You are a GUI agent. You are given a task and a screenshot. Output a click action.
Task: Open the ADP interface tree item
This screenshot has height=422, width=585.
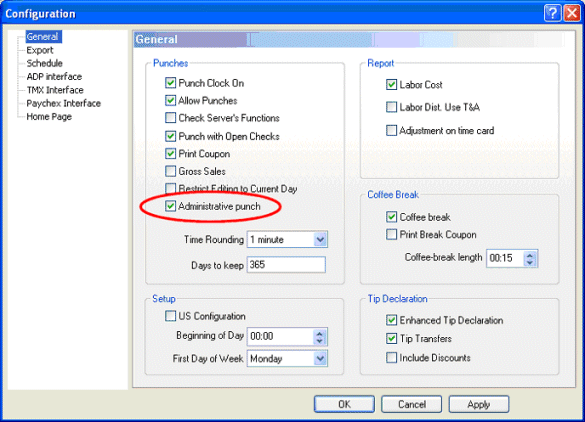[54, 76]
